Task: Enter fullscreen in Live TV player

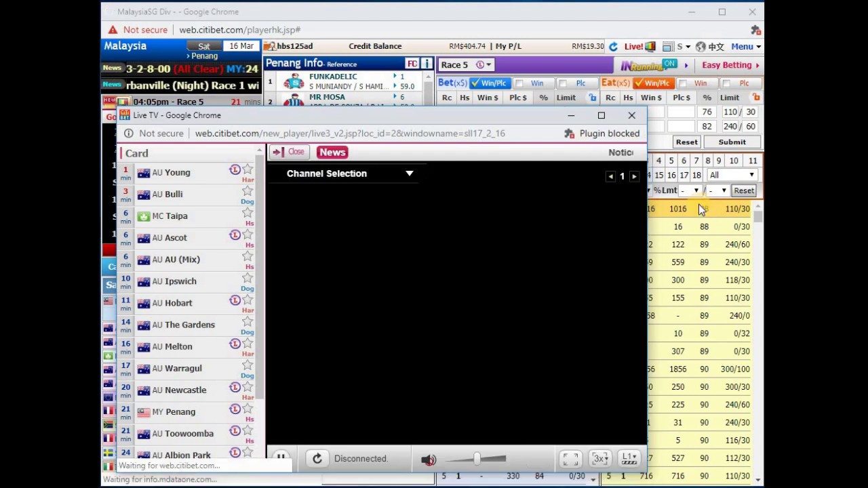Action: tap(571, 459)
